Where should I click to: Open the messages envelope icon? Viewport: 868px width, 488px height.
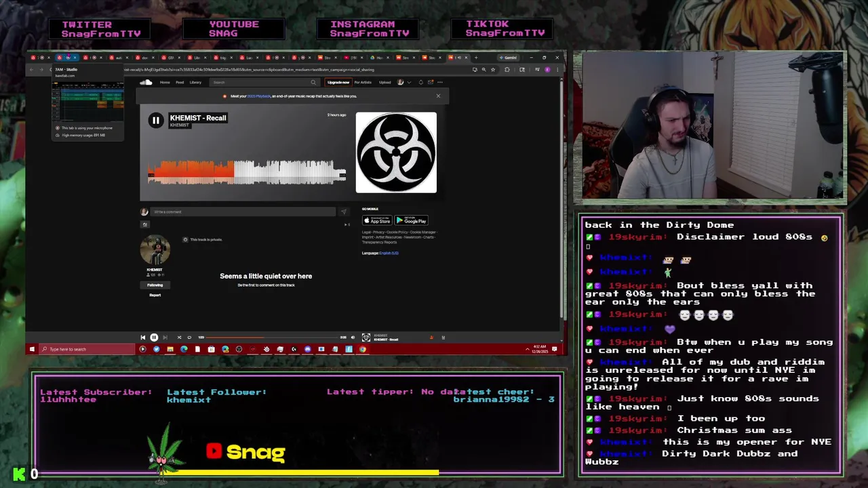pos(431,82)
